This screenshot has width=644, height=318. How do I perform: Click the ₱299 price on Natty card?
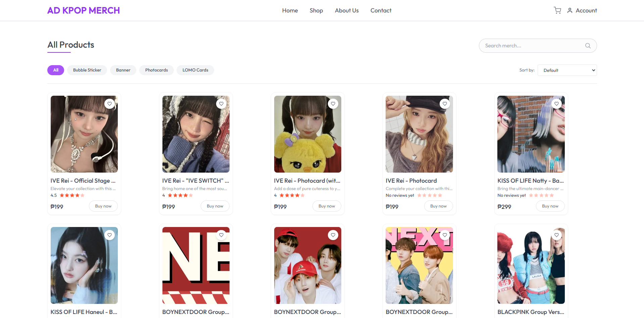click(504, 207)
